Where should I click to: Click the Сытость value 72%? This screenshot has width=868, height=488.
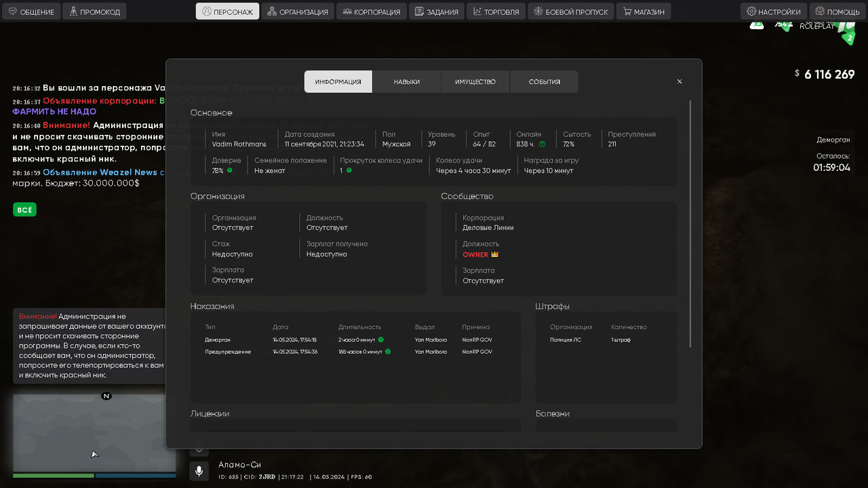tap(568, 144)
